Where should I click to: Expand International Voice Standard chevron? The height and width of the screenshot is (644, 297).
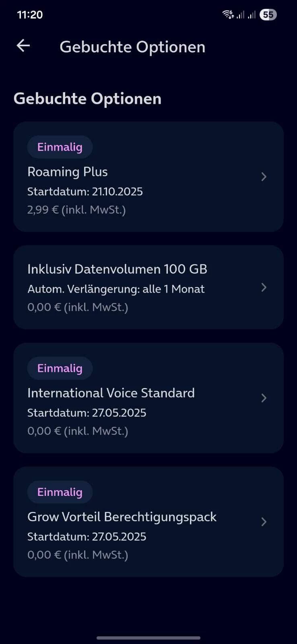point(264,398)
